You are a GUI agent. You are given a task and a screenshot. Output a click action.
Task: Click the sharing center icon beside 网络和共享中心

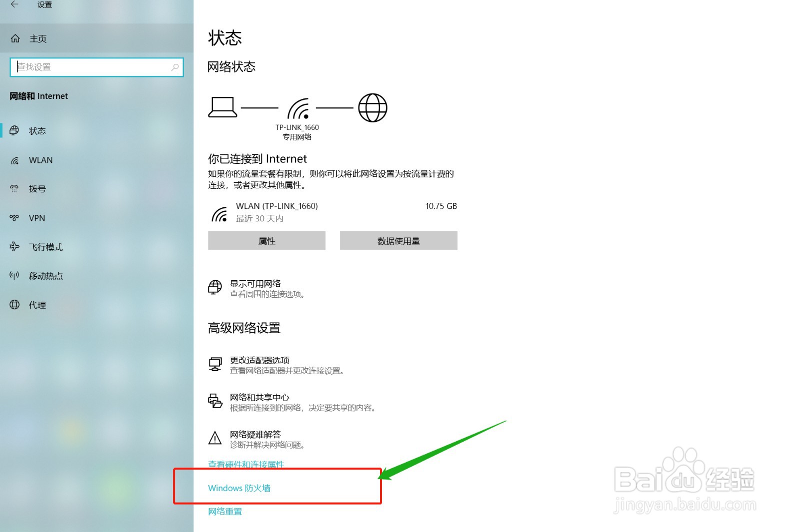215,401
